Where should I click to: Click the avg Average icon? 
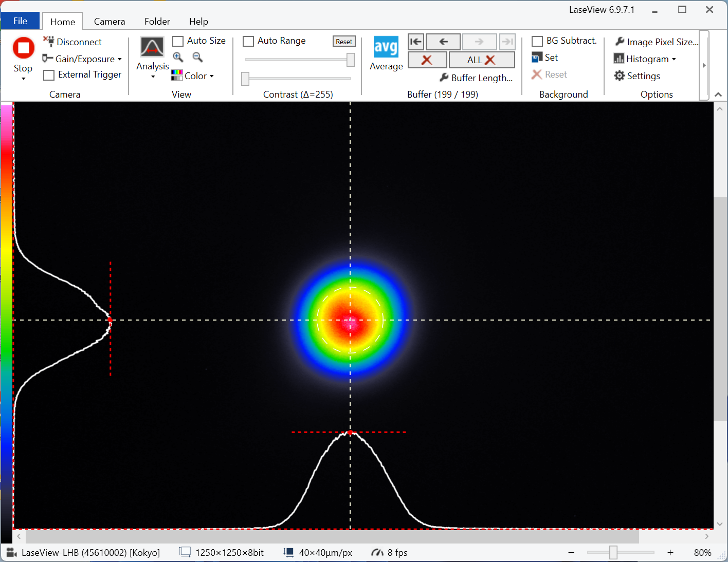[386, 48]
